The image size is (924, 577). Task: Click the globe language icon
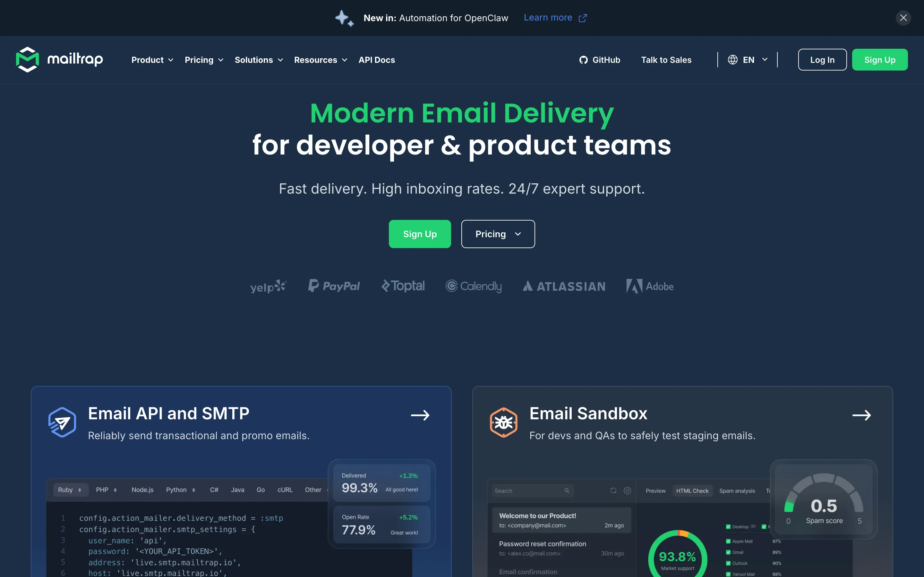732,60
